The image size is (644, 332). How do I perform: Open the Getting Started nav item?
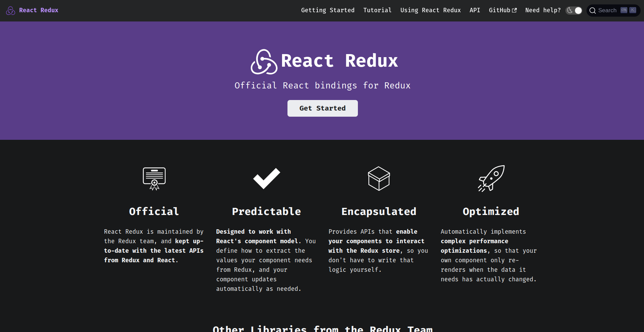coord(328,10)
